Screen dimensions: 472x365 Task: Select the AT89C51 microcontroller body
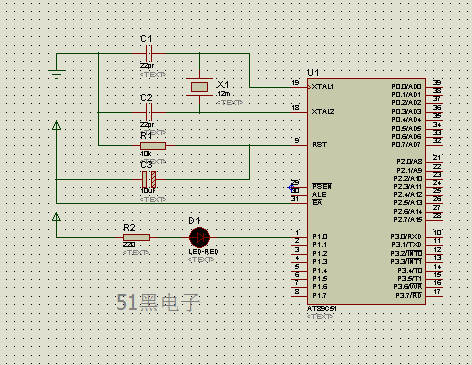pos(366,192)
